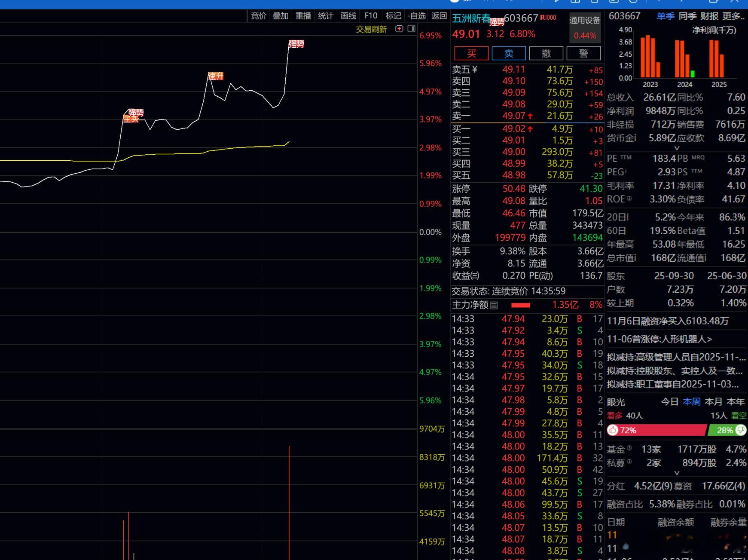Open the 财报 financial report tab
748x560 pixels.
(x=709, y=16)
